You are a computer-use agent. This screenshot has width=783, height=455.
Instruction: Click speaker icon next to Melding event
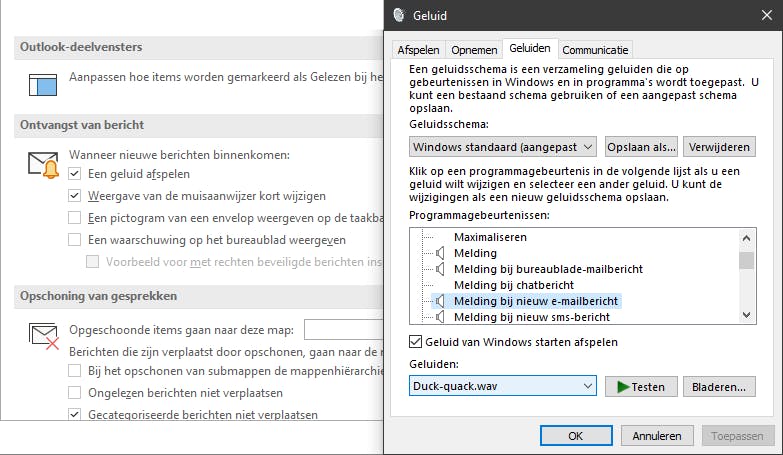440,253
